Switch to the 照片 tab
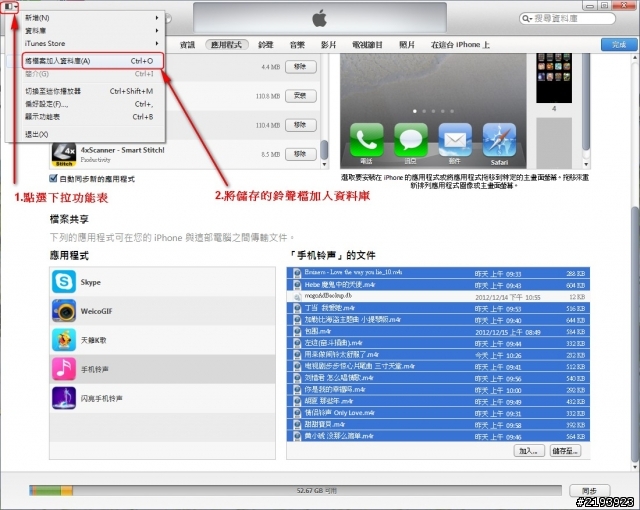The height and width of the screenshot is (510, 640). [x=407, y=45]
